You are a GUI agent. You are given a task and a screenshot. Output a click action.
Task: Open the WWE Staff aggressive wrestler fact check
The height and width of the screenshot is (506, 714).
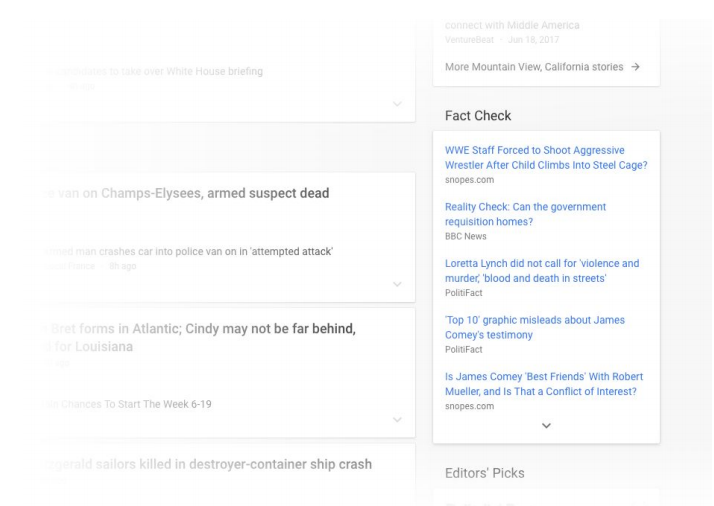(x=545, y=158)
